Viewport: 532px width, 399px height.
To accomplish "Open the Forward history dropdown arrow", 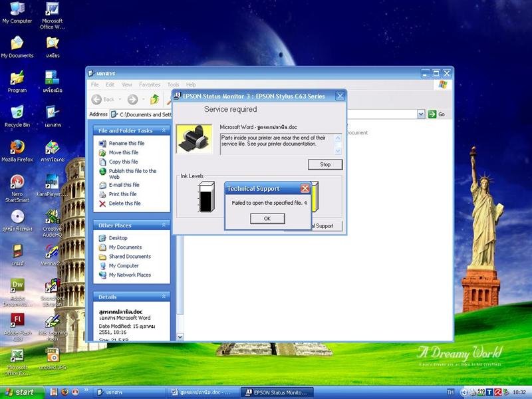I will (143, 99).
